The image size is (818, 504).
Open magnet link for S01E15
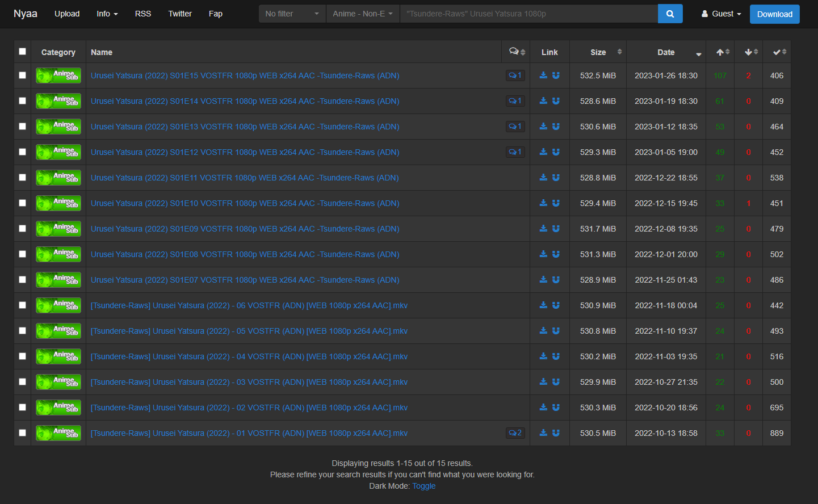[556, 75]
